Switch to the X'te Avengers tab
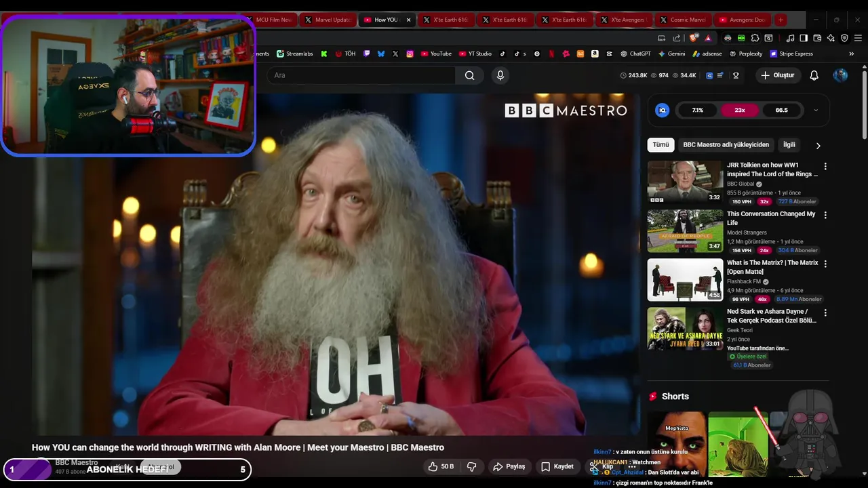This screenshot has width=868, height=488. [x=625, y=20]
